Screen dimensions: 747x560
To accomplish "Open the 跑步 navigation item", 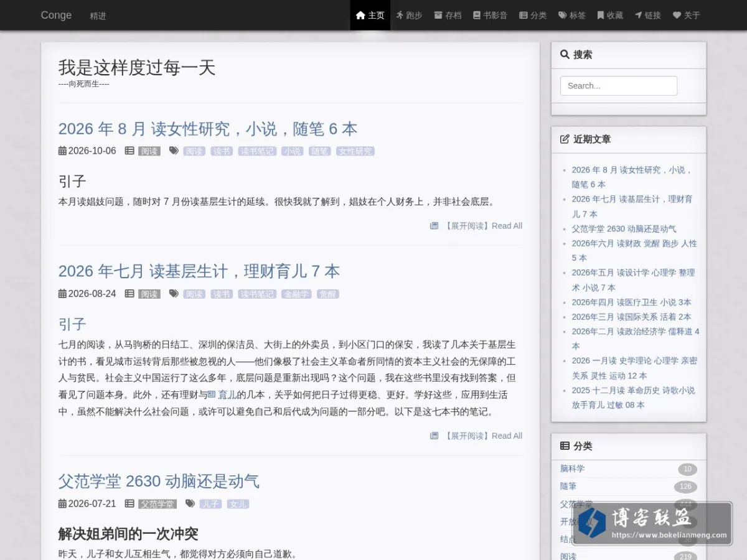I will [409, 15].
